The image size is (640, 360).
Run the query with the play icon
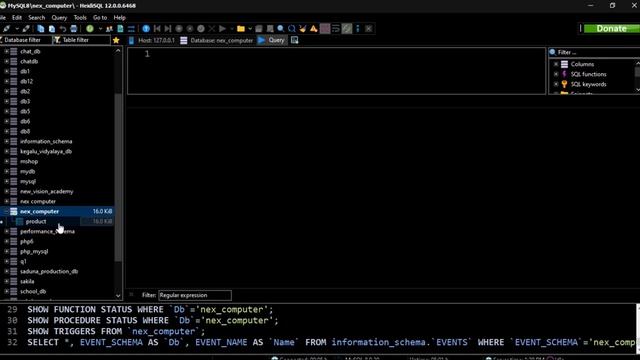[x=222, y=29]
